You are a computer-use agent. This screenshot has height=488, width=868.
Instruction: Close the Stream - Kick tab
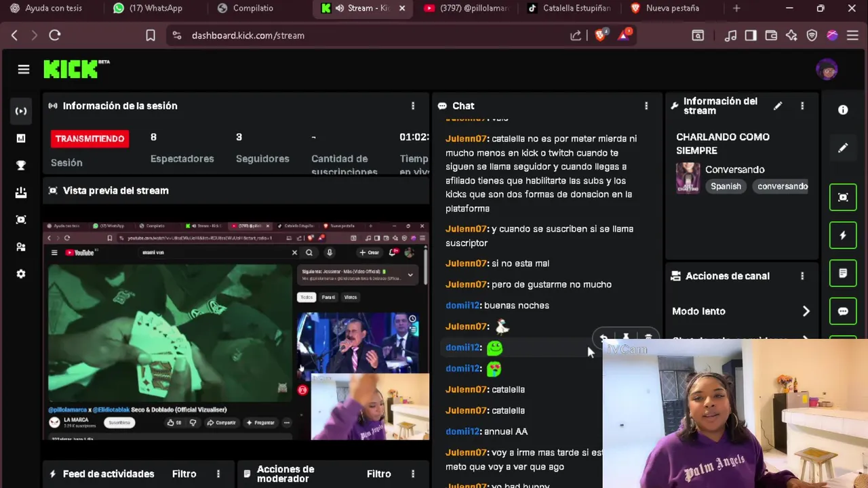click(402, 8)
